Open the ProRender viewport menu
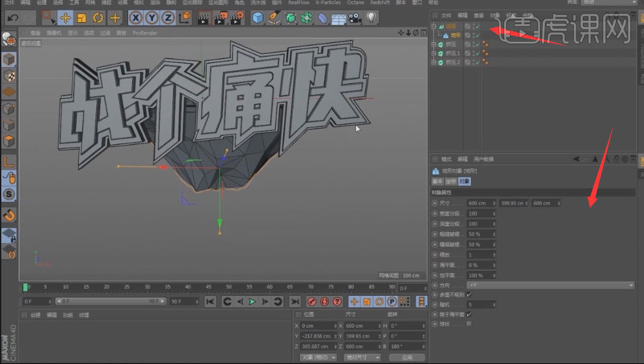 145,33
